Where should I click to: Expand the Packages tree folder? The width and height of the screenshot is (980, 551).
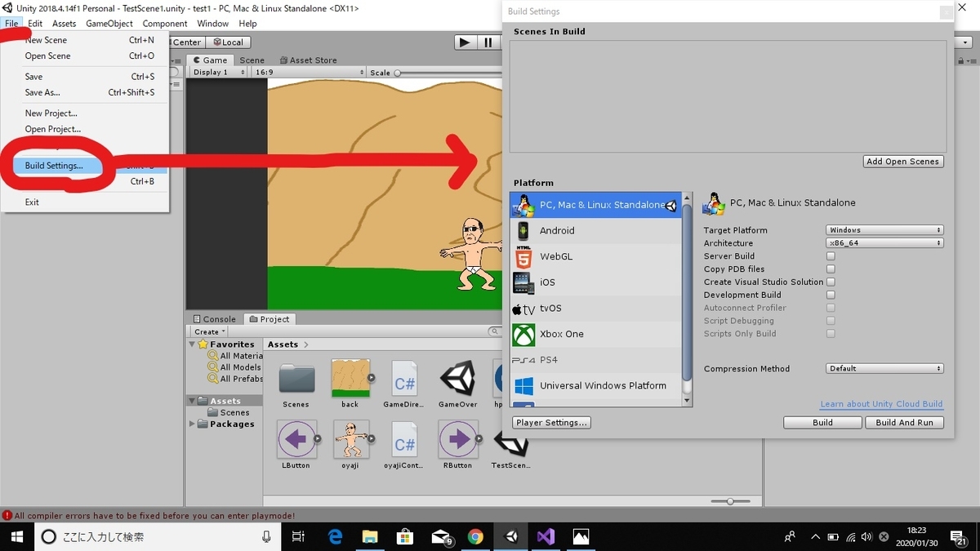[193, 424]
